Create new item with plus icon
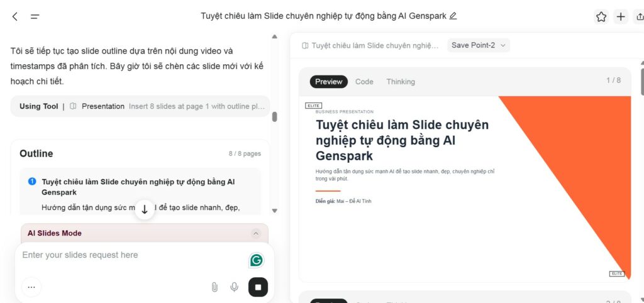 tap(621, 16)
